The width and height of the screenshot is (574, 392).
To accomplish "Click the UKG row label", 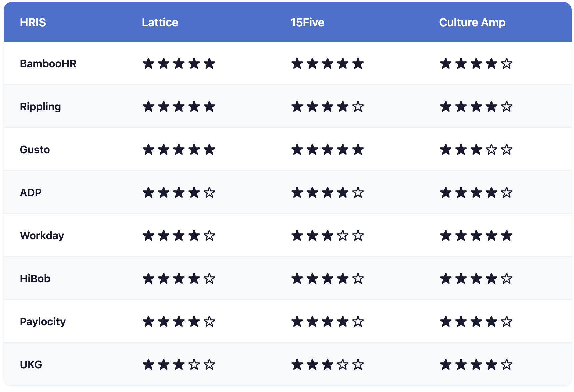I will (x=31, y=364).
